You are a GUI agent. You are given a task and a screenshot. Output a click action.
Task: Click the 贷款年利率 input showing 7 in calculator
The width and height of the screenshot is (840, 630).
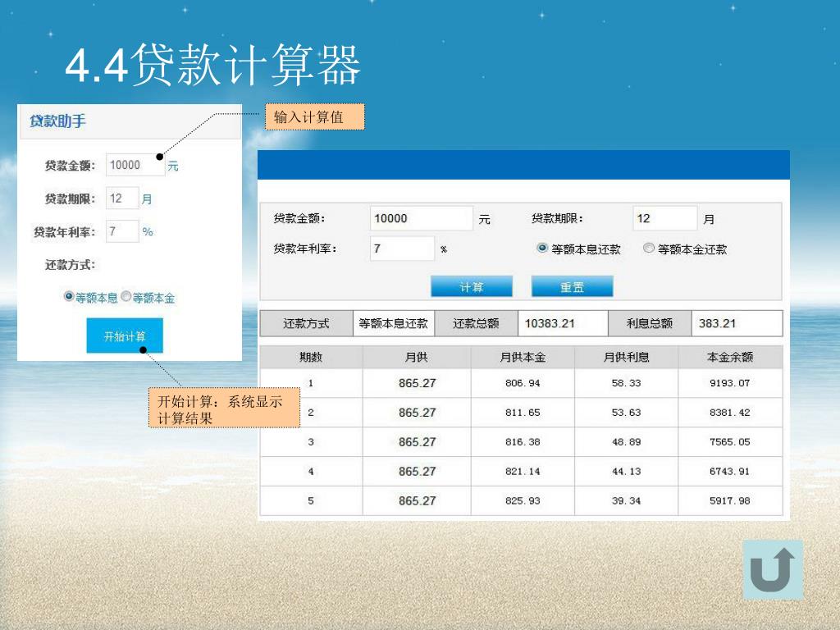(x=402, y=249)
